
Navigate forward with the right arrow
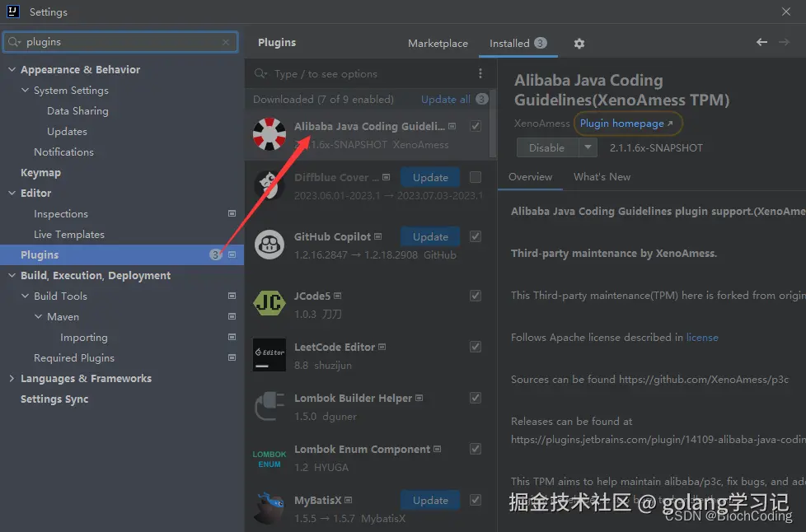tap(784, 42)
